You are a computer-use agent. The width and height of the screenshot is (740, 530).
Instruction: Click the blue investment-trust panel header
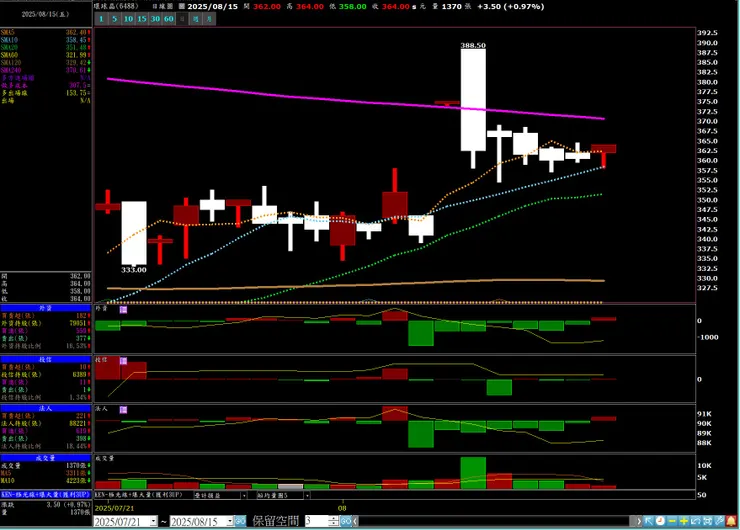click(x=46, y=359)
